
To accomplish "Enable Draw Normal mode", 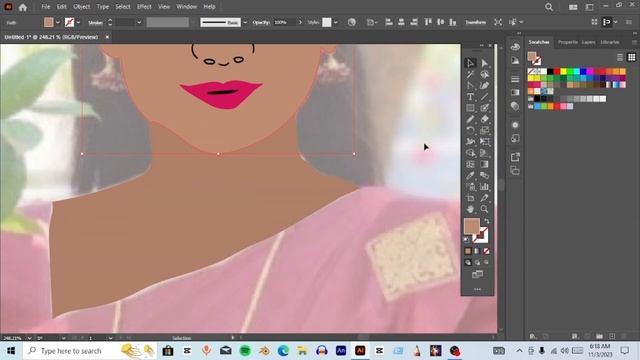I will tap(468, 262).
